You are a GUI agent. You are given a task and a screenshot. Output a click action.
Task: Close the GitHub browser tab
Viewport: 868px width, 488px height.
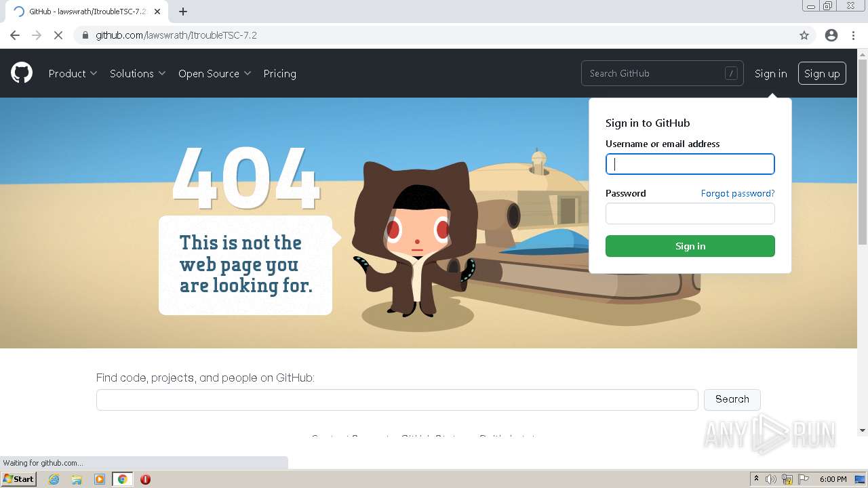point(157,12)
